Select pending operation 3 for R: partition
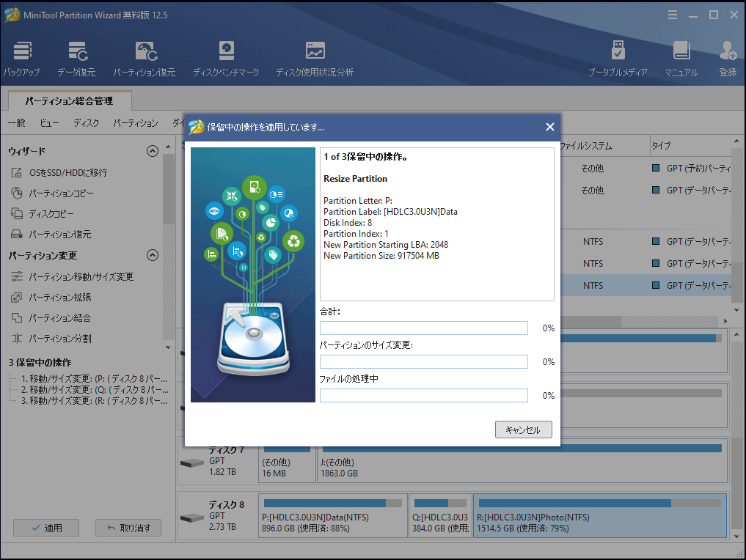The image size is (746, 560). 94,401
